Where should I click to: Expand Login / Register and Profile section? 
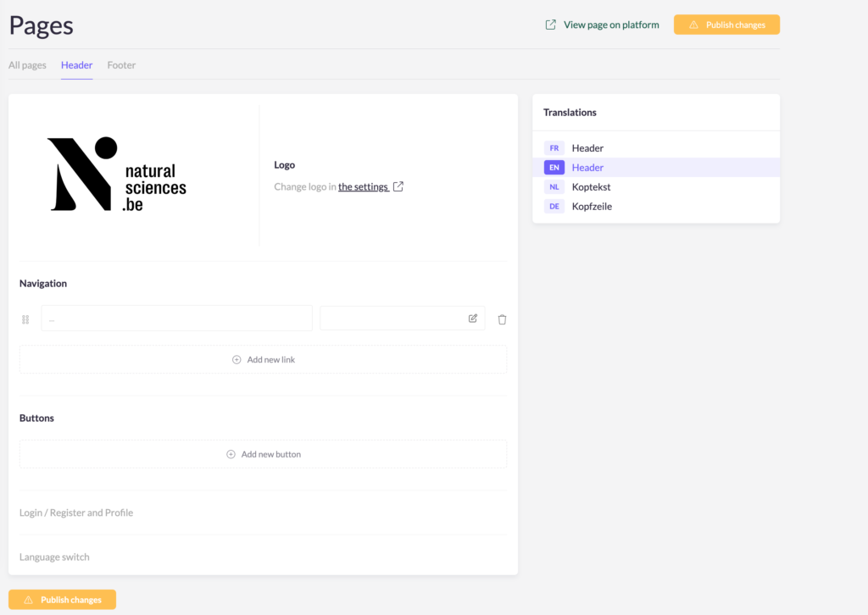tap(76, 512)
